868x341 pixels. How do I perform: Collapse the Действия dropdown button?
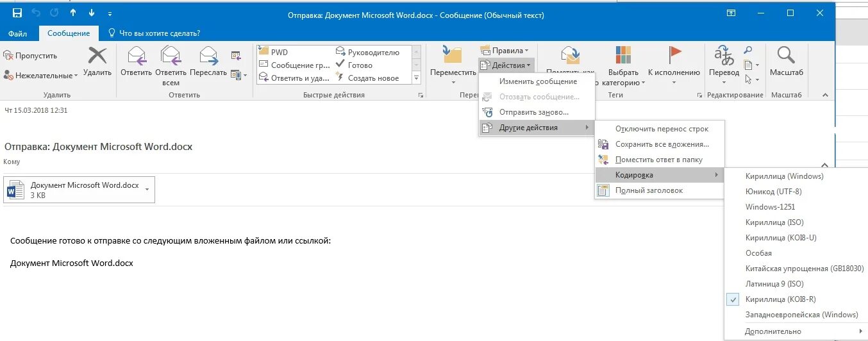[506, 65]
